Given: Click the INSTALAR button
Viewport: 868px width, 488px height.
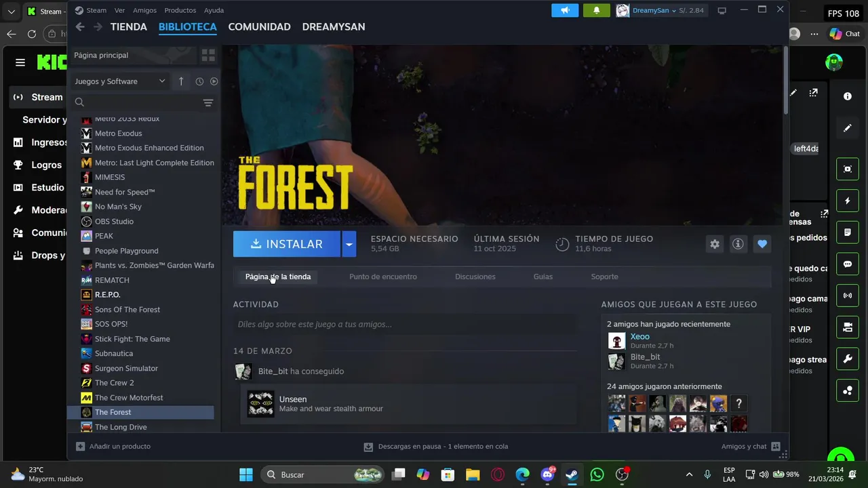Looking at the screenshot, I should pyautogui.click(x=287, y=244).
